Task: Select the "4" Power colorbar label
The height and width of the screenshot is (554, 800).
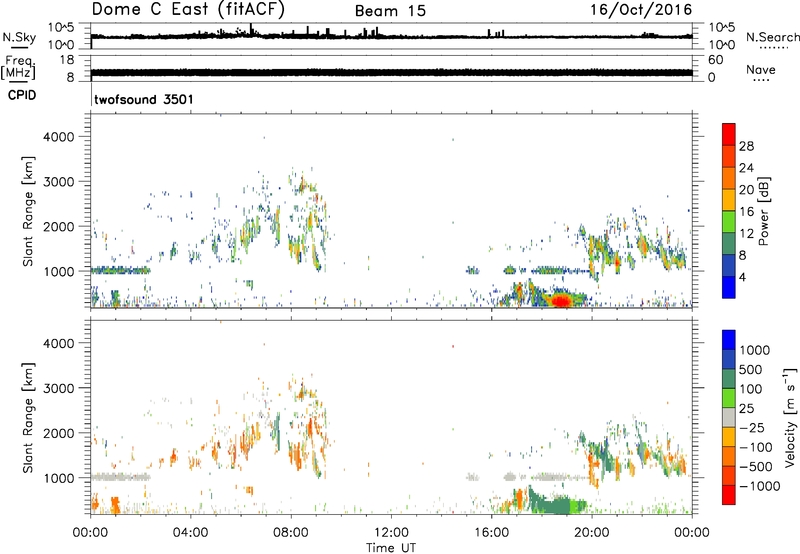Action: point(742,277)
